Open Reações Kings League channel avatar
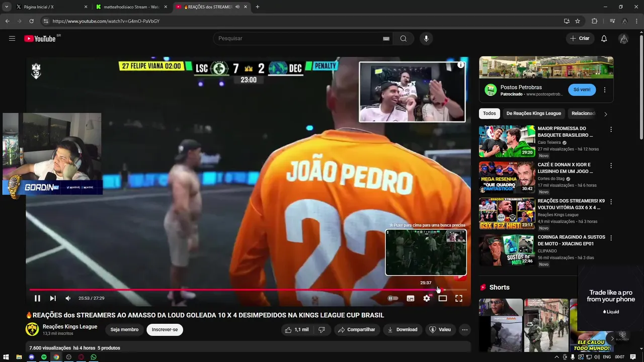Viewport: 644px width, 362px height. coord(32,329)
